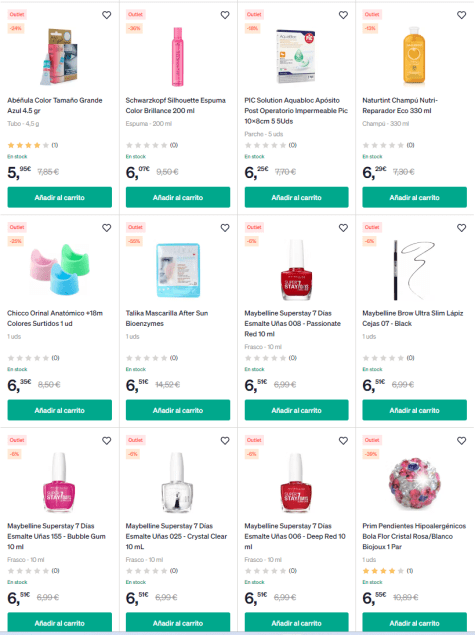The image size is (475, 635).
Task: Add Abéñula Color to cart
Action: pyautogui.click(x=60, y=197)
